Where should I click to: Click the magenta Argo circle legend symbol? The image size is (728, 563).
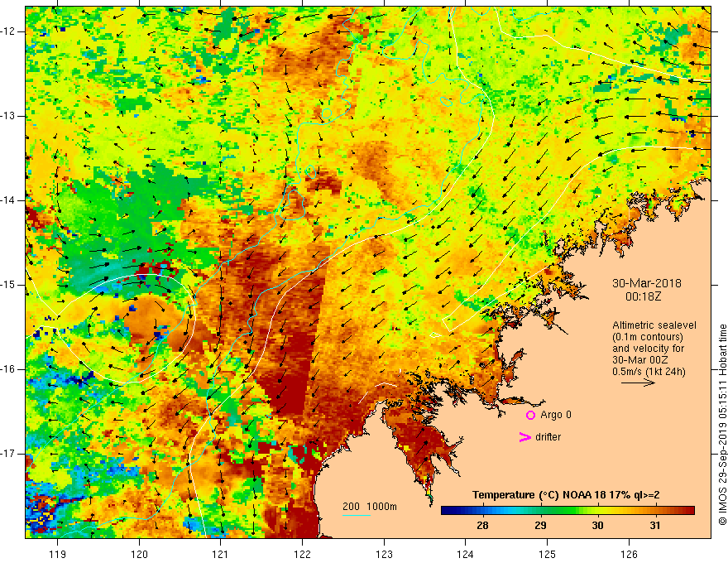530,416
